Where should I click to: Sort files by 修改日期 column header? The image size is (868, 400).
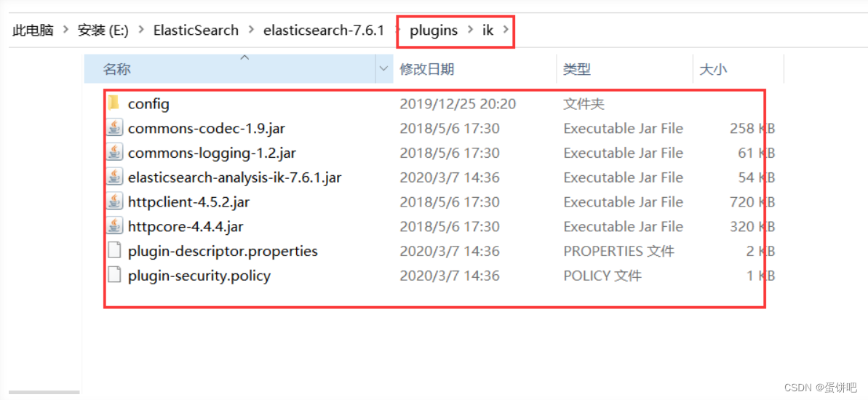[x=427, y=69]
